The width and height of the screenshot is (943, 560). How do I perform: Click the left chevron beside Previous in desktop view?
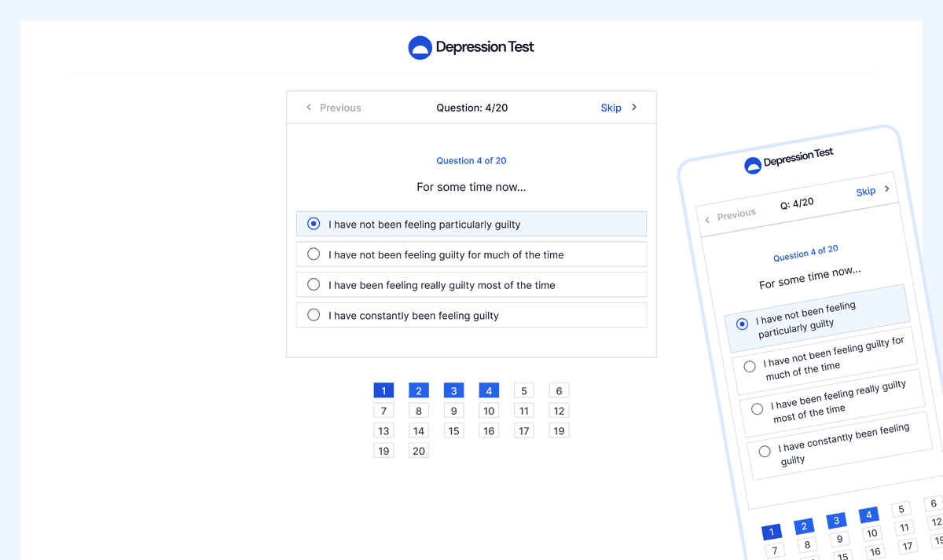click(x=309, y=107)
